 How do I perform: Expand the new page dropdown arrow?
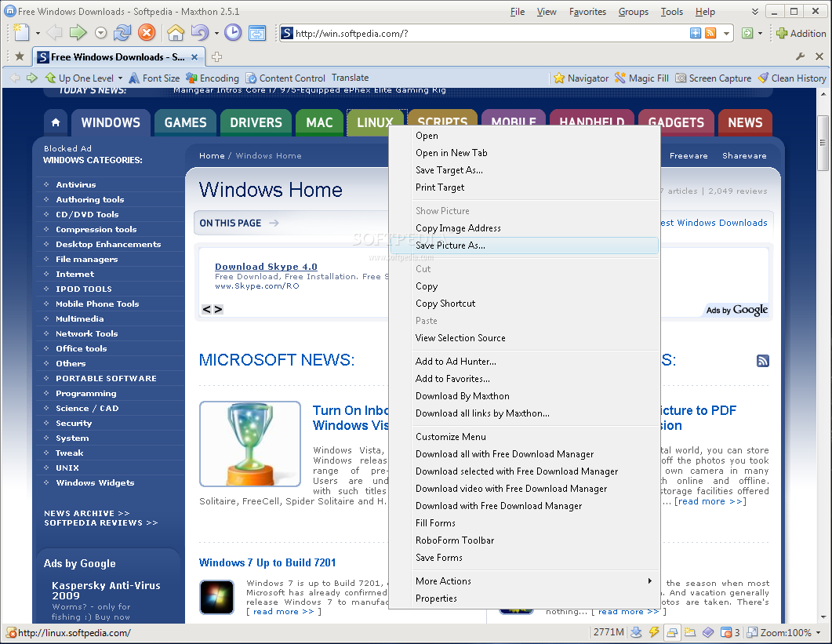tap(38, 34)
